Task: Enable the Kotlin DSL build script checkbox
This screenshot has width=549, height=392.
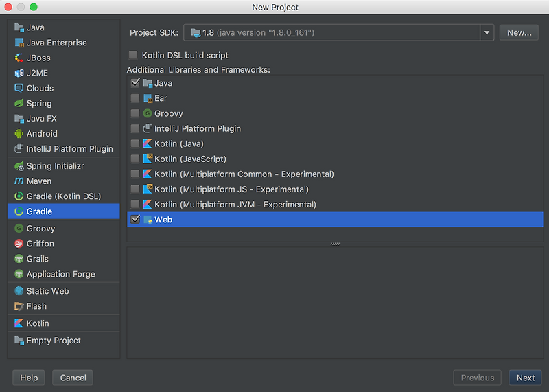Action: [133, 55]
